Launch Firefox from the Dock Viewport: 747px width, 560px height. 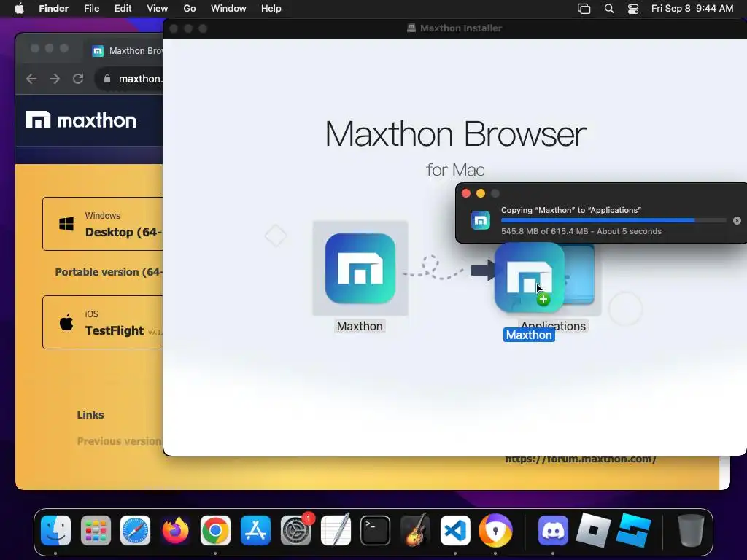(x=175, y=531)
